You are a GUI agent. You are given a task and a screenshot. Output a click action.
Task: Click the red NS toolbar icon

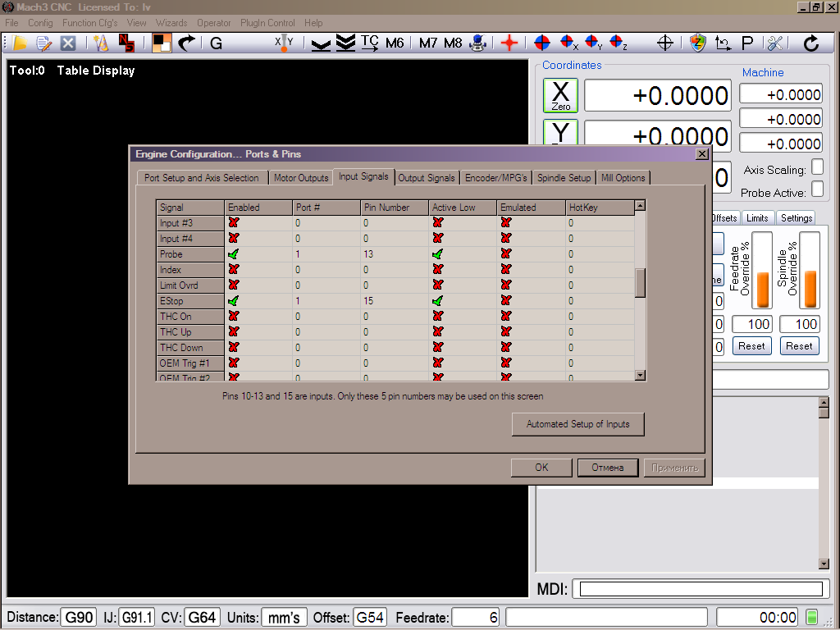pos(126,43)
